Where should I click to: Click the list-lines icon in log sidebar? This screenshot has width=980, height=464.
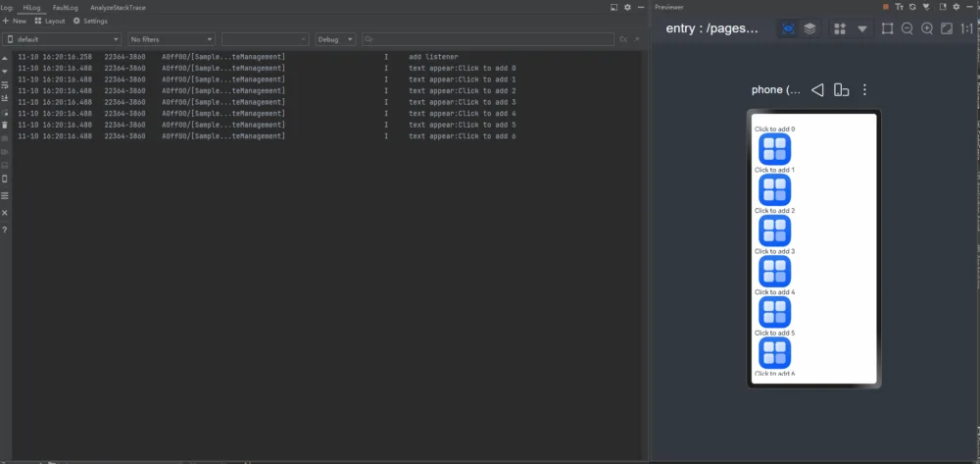[5, 196]
